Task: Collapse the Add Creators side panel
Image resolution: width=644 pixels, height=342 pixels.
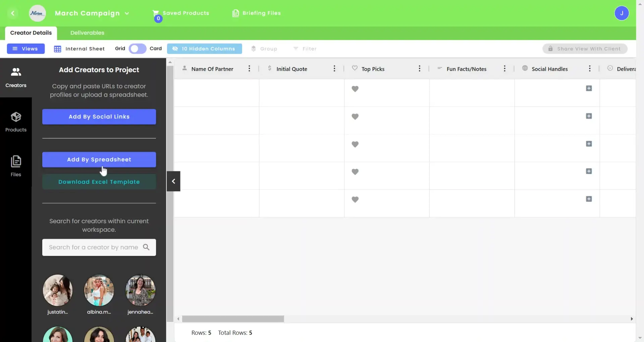Action: pyautogui.click(x=173, y=181)
